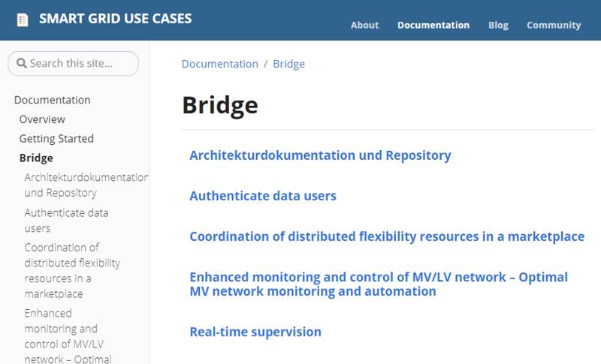The width and height of the screenshot is (601, 364).
Task: Select Documentation breadcrumb link
Action: pos(219,64)
